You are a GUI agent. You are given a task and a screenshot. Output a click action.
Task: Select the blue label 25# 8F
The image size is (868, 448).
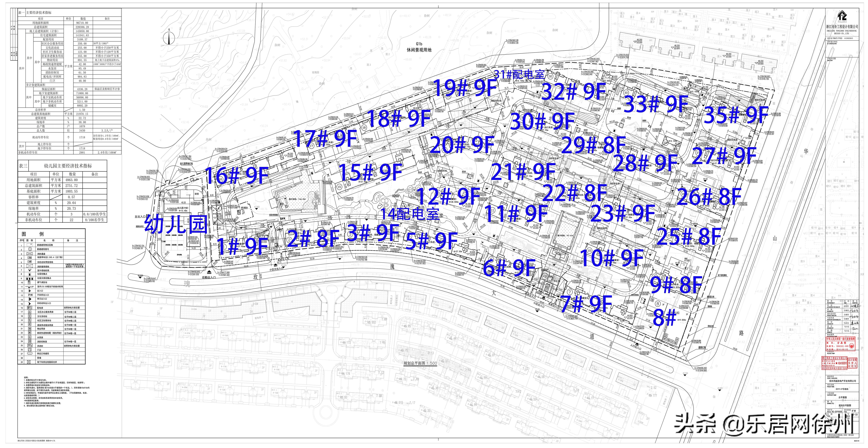click(x=689, y=236)
